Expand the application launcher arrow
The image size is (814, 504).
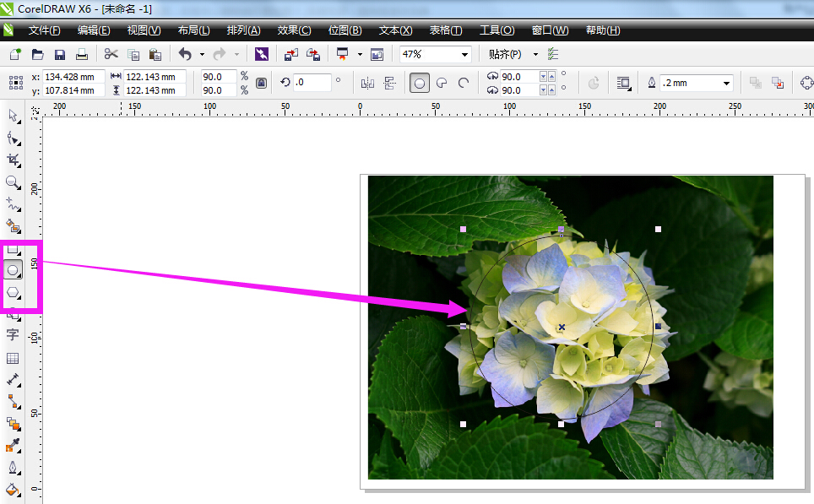360,54
